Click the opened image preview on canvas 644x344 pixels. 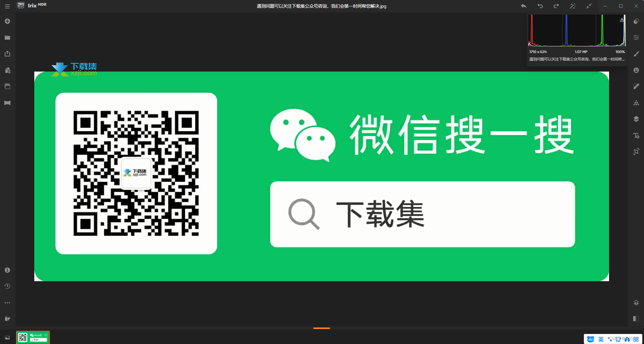(322, 176)
